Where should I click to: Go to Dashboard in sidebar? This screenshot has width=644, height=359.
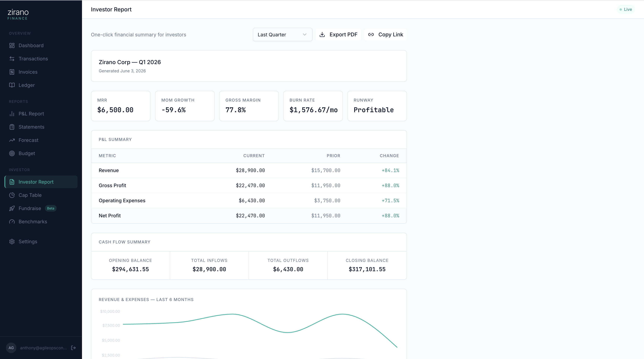[41, 45]
